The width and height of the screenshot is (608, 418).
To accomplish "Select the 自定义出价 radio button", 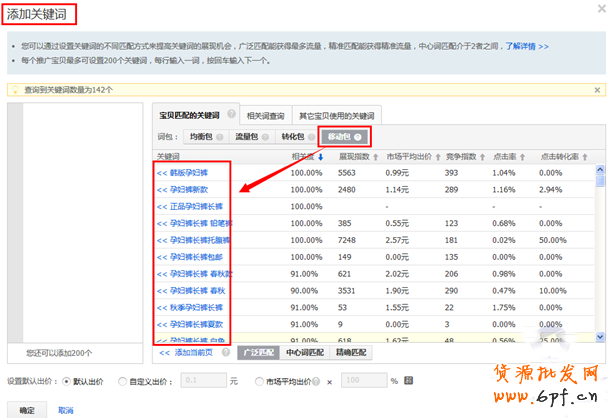I will (122, 381).
